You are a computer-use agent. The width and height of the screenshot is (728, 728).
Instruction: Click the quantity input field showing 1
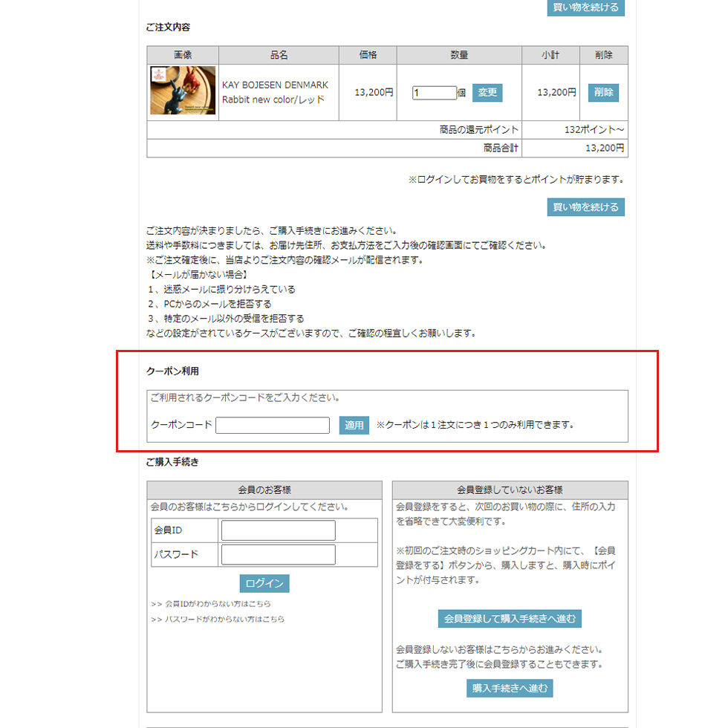(434, 92)
